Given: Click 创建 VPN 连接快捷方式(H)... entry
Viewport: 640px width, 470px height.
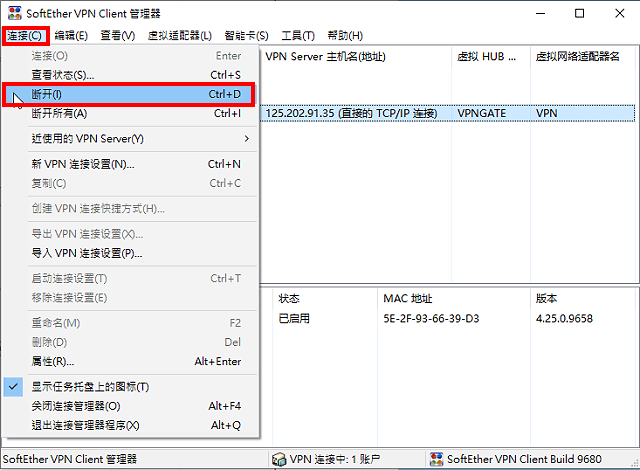Looking at the screenshot, I should (x=131, y=208).
